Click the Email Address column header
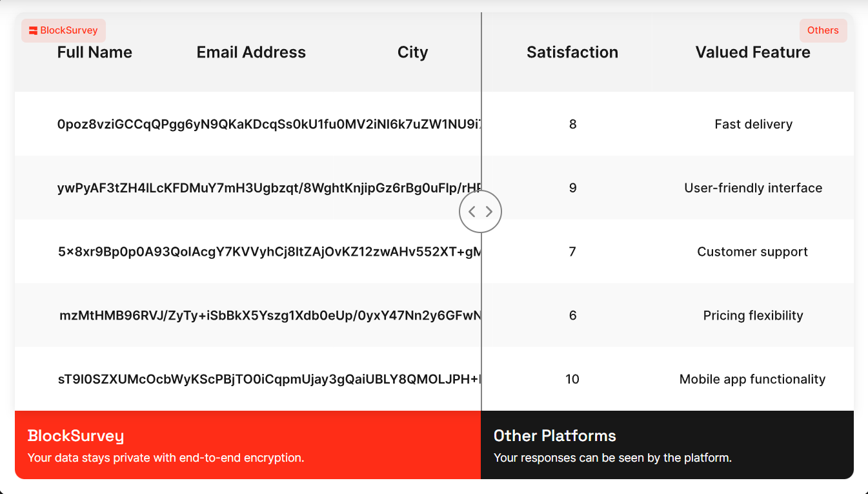 pos(251,52)
